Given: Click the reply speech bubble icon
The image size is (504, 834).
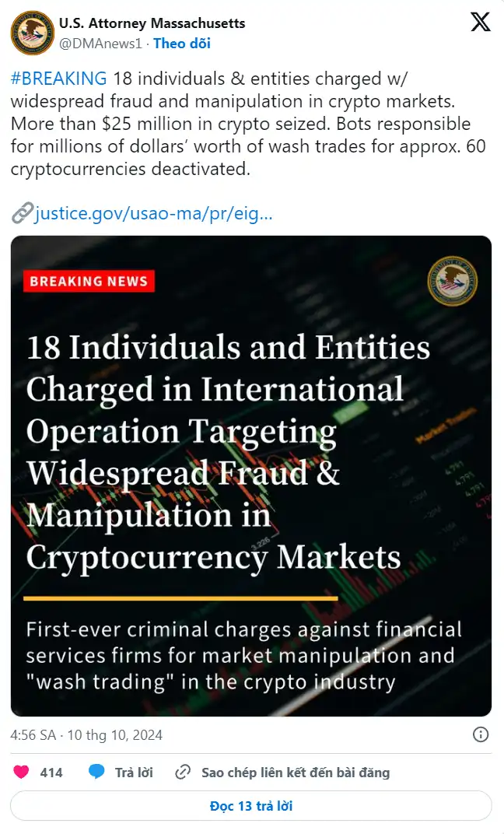Looking at the screenshot, I should [96, 773].
